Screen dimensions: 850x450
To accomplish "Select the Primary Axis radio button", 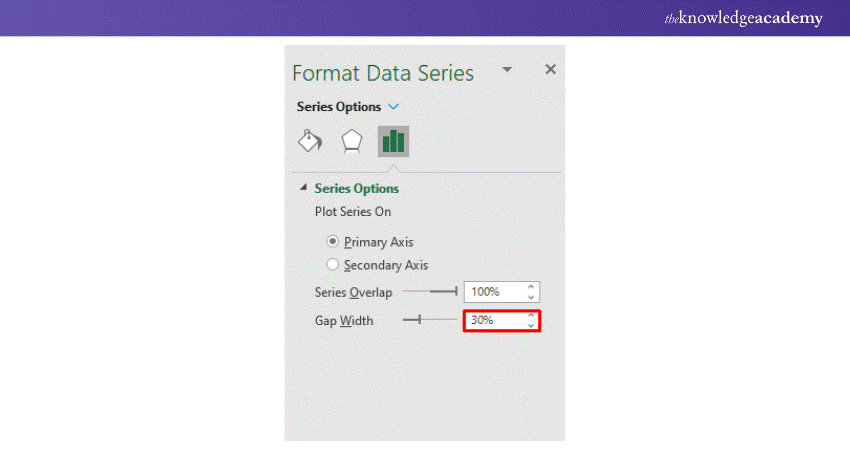I will click(333, 242).
